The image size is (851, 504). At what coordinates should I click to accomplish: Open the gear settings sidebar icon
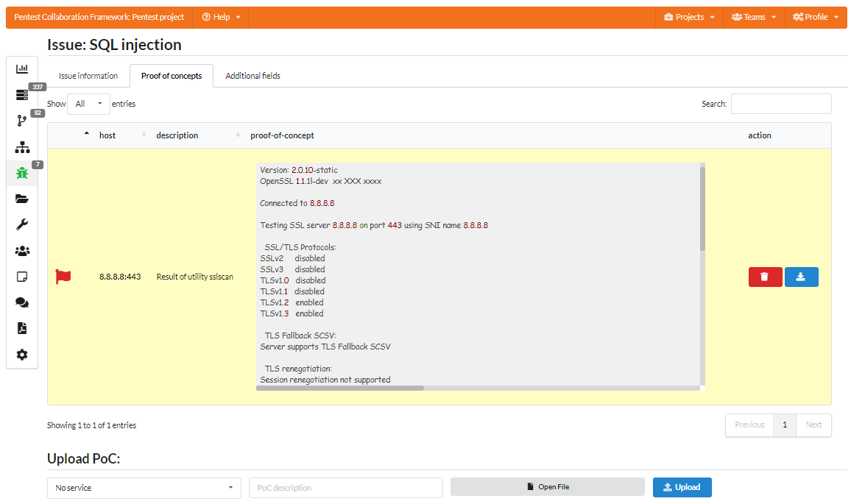(x=21, y=355)
